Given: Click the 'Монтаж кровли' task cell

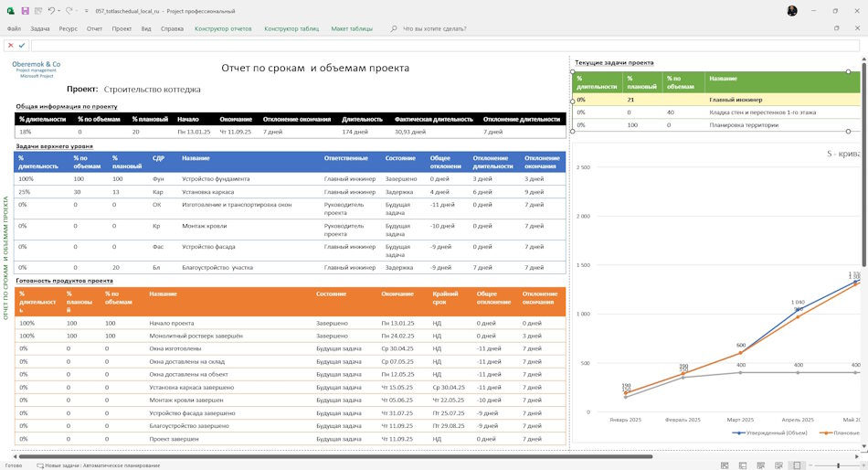Looking at the screenshot, I should 205,226.
